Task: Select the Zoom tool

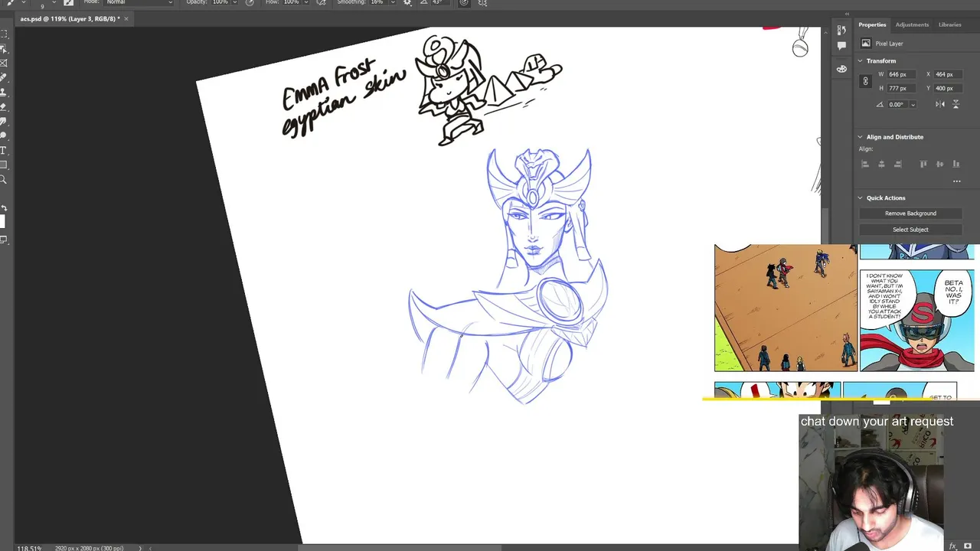Action: coord(3,180)
